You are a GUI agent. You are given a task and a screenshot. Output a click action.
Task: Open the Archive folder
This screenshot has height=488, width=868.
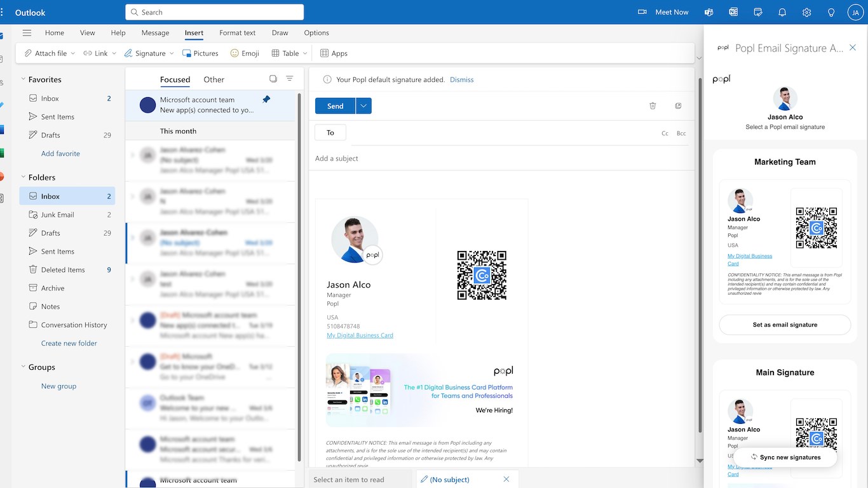coord(67,288)
